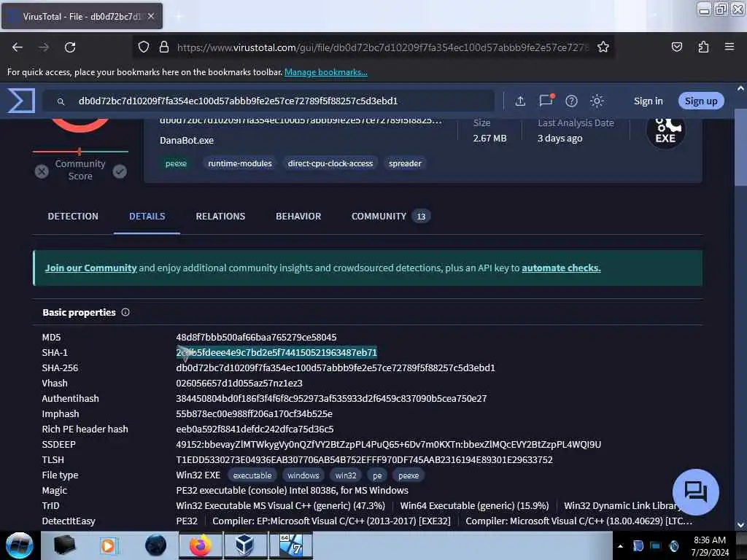Open the automate checks link

[561, 268]
